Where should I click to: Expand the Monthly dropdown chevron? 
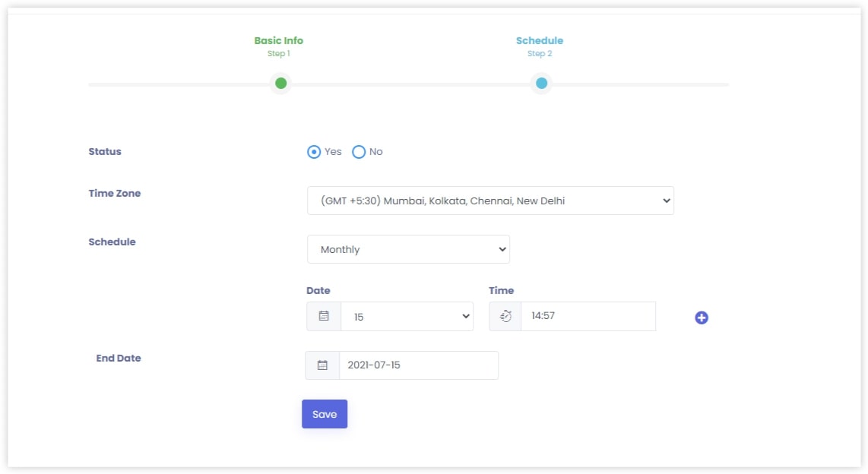click(501, 248)
